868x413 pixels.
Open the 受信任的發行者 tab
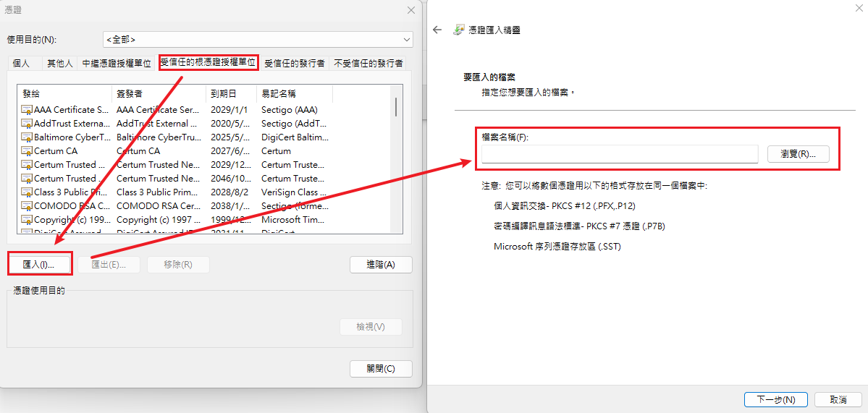click(x=295, y=64)
